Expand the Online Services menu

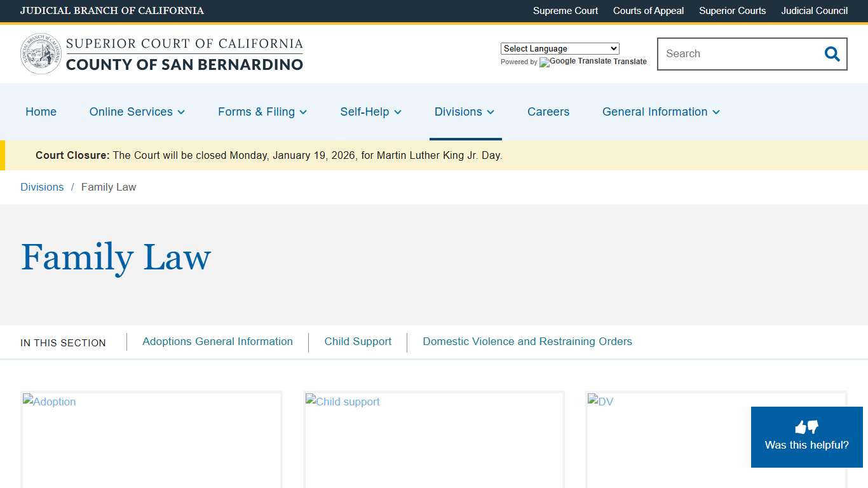click(x=137, y=112)
